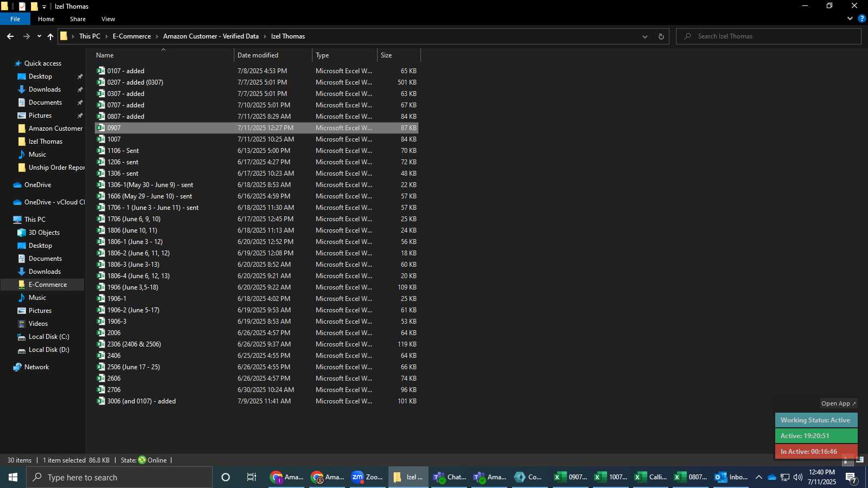Expand the ribbon chevron

click(x=850, y=18)
